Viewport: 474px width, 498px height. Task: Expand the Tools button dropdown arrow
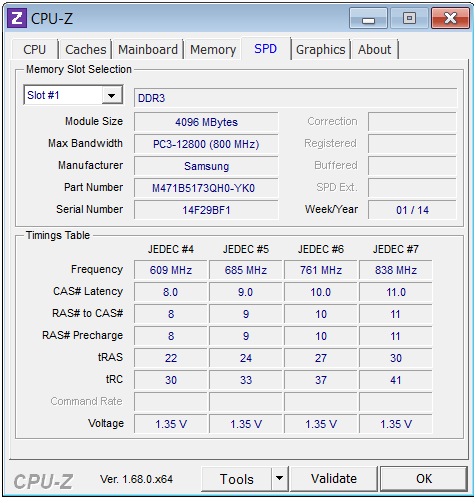[x=279, y=479]
